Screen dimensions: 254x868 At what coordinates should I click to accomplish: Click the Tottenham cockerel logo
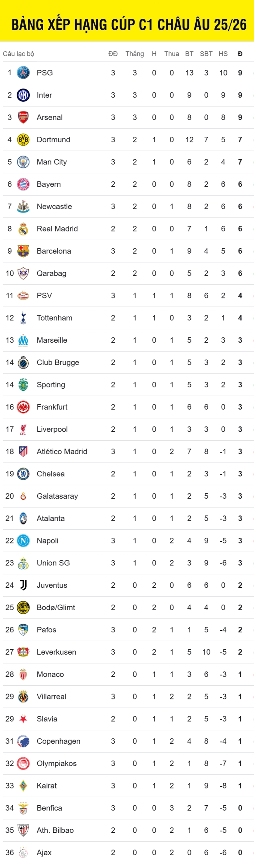click(x=23, y=318)
